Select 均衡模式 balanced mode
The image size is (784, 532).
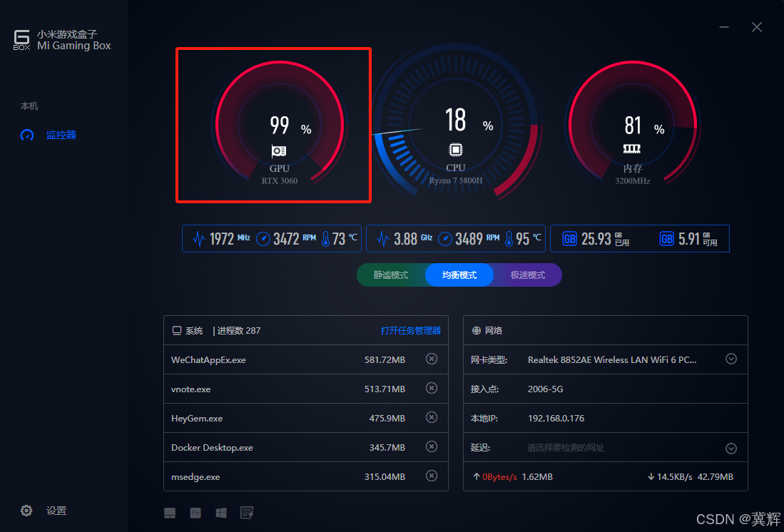click(x=459, y=275)
